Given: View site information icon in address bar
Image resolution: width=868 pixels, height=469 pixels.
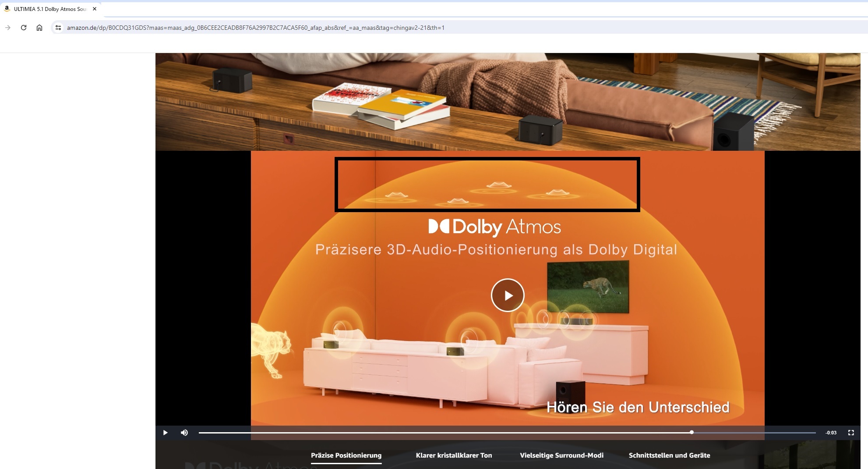Looking at the screenshot, I should tap(58, 28).
